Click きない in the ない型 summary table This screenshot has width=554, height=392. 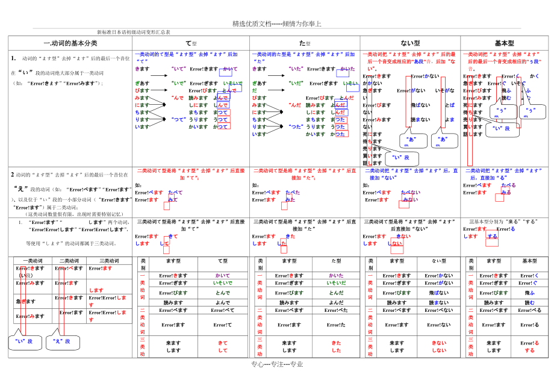[439, 343]
